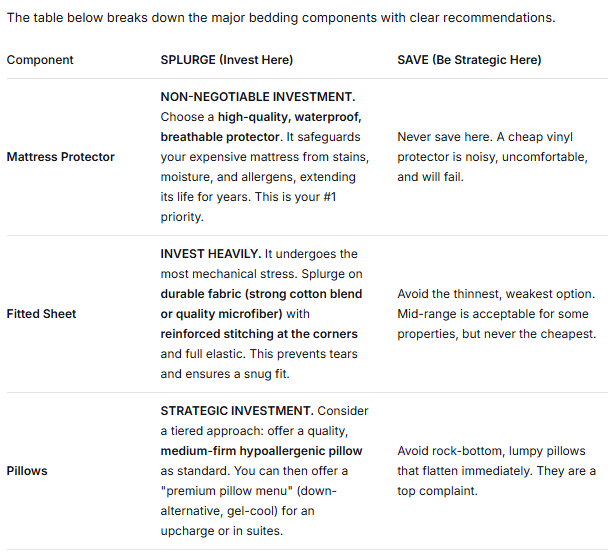Select the "SAVE (Be Strategic Here)" column header
Viewport: 613px width, 553px height.
tap(469, 60)
